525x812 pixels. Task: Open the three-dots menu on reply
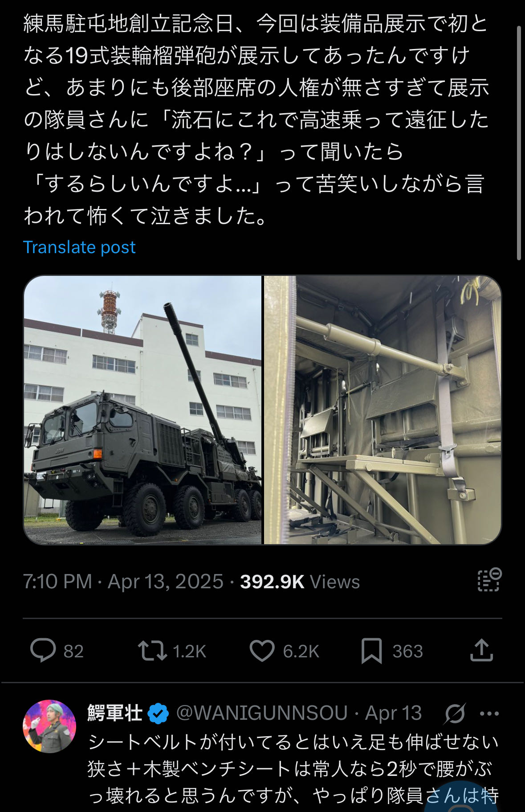pos(489,714)
